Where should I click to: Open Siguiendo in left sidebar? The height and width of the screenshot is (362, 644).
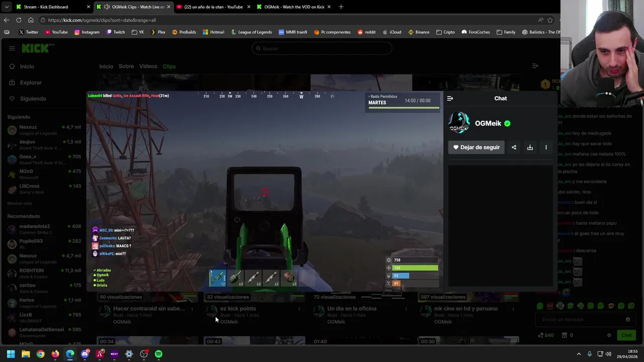tap(33, 99)
